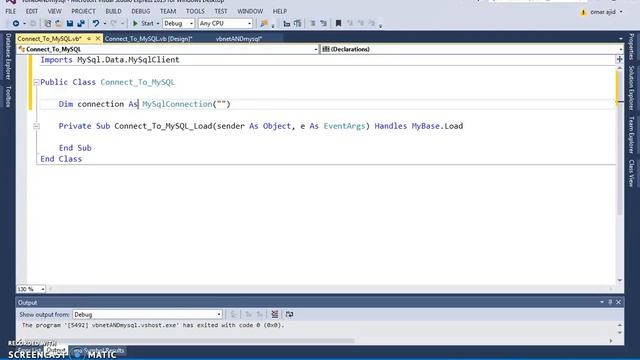Screen dimensions: 640x360
Task: Open the Class View side tab
Action: click(631, 173)
